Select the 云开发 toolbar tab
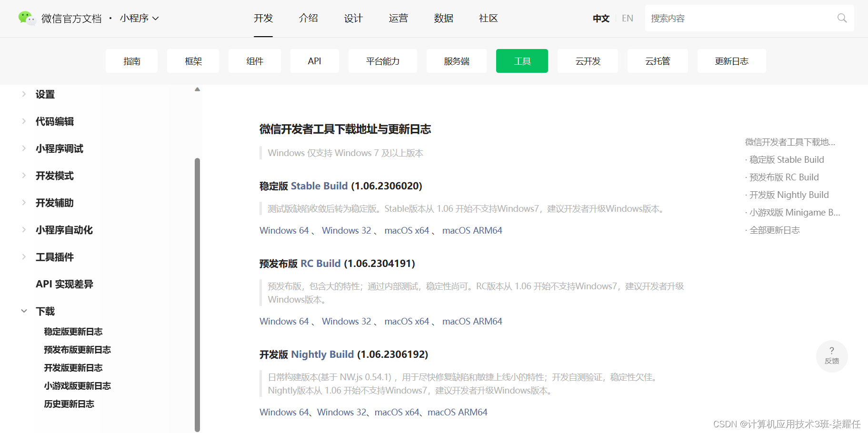The image size is (868, 433). tap(588, 61)
